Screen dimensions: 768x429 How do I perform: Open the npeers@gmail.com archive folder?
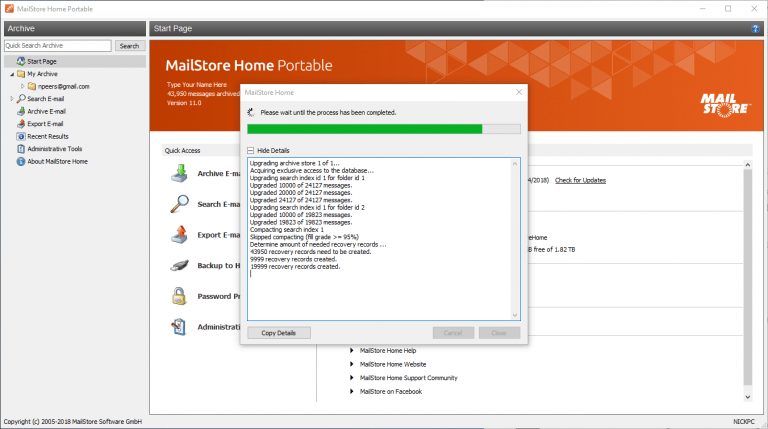64,86
